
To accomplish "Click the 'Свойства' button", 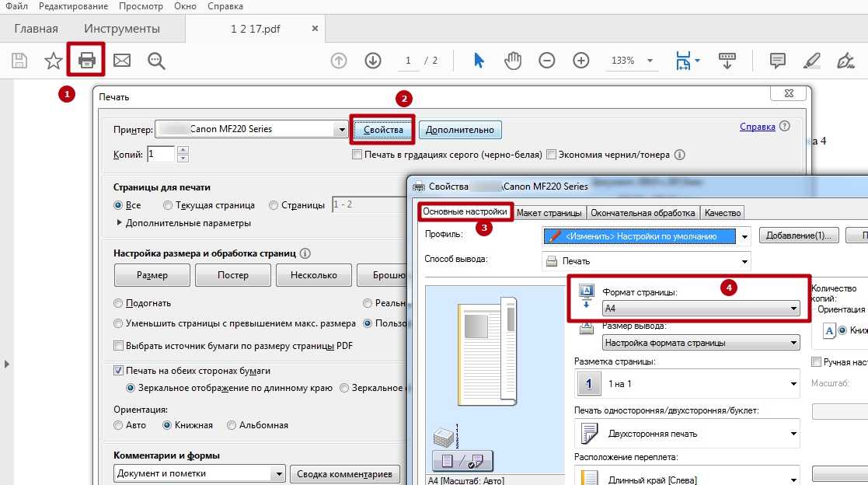I will pyautogui.click(x=383, y=130).
